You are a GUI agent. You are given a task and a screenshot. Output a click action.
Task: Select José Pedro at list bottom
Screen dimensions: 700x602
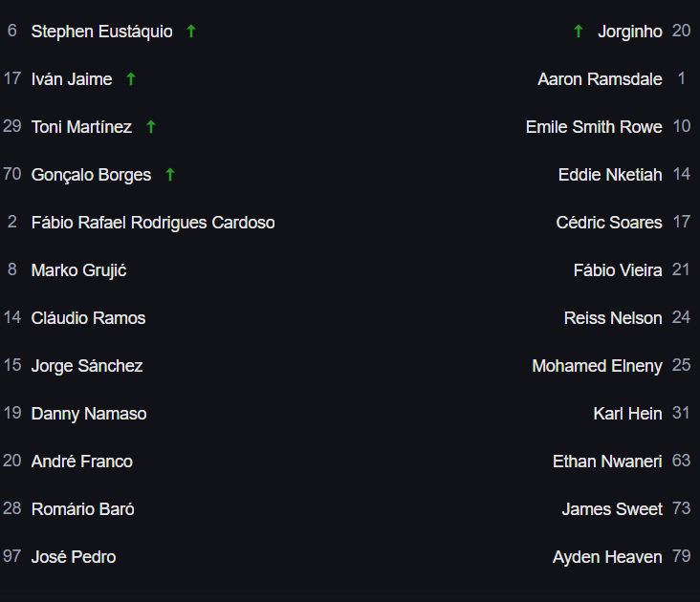pyautogui.click(x=74, y=556)
